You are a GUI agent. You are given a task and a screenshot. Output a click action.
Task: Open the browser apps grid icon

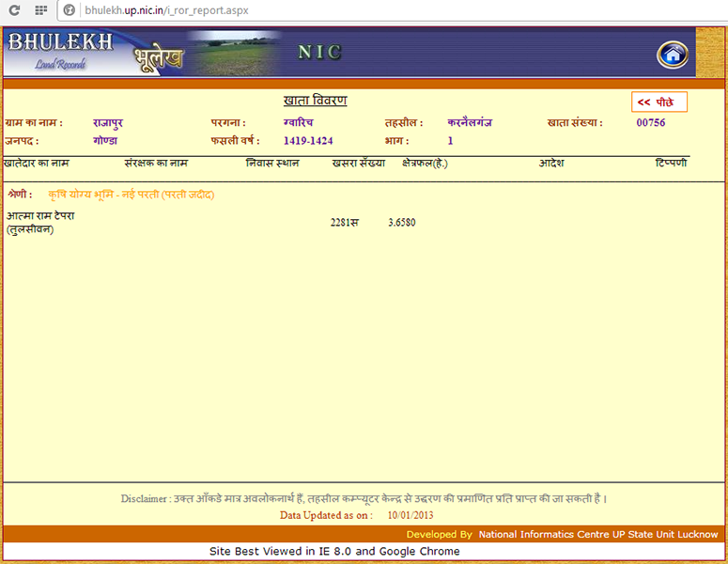pyautogui.click(x=40, y=10)
